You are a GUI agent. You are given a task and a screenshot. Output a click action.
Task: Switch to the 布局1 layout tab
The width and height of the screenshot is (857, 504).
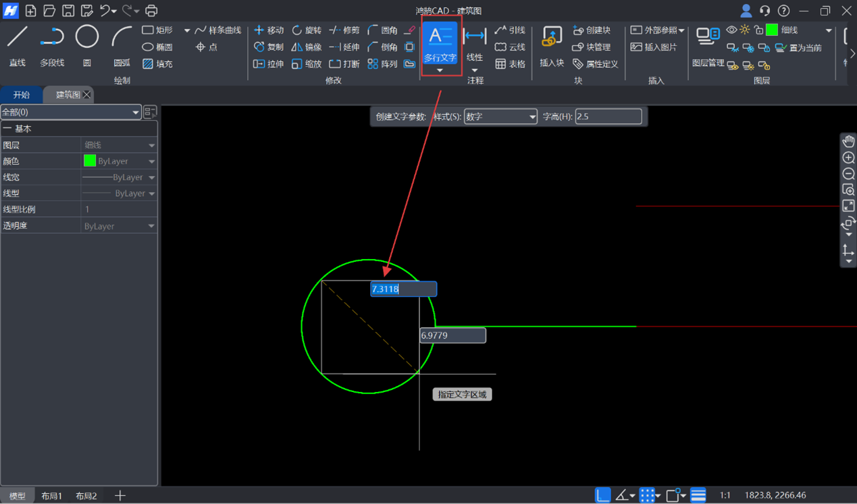tap(52, 496)
